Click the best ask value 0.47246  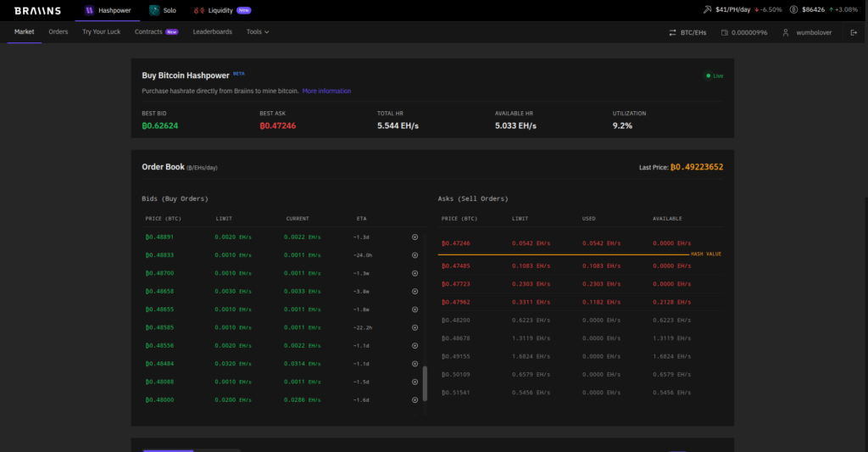tap(278, 126)
